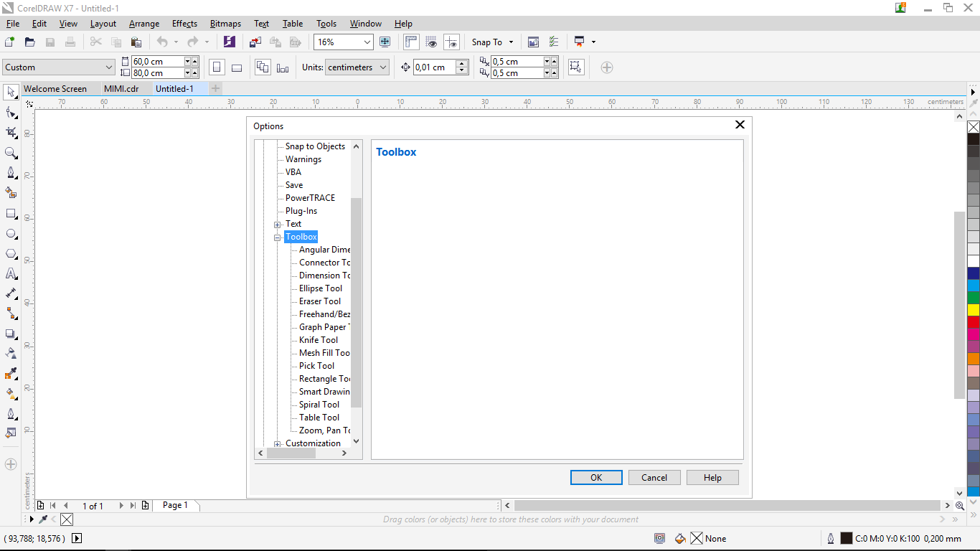
Task: Pick the black swatch on the palette
Action: (974, 139)
